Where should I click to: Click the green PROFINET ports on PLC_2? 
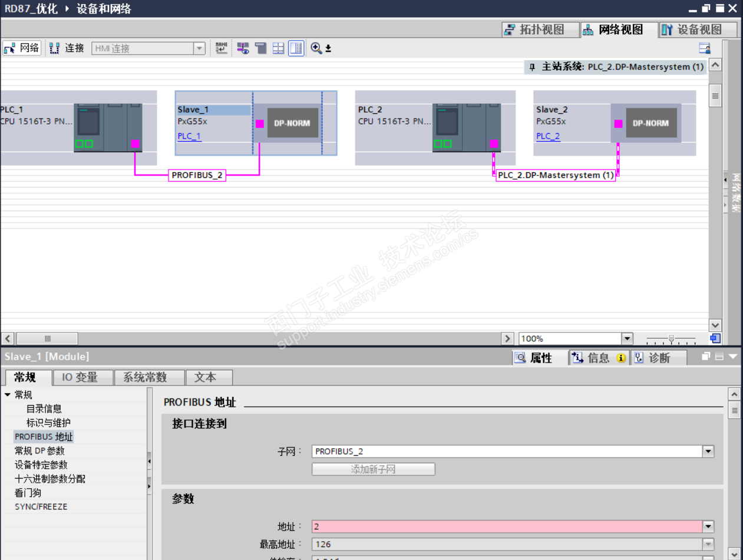(443, 144)
